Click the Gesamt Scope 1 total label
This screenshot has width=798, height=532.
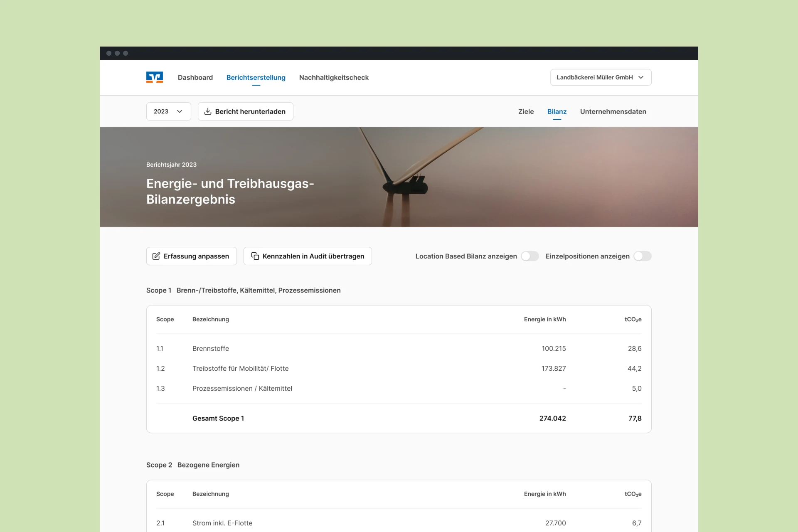point(218,418)
